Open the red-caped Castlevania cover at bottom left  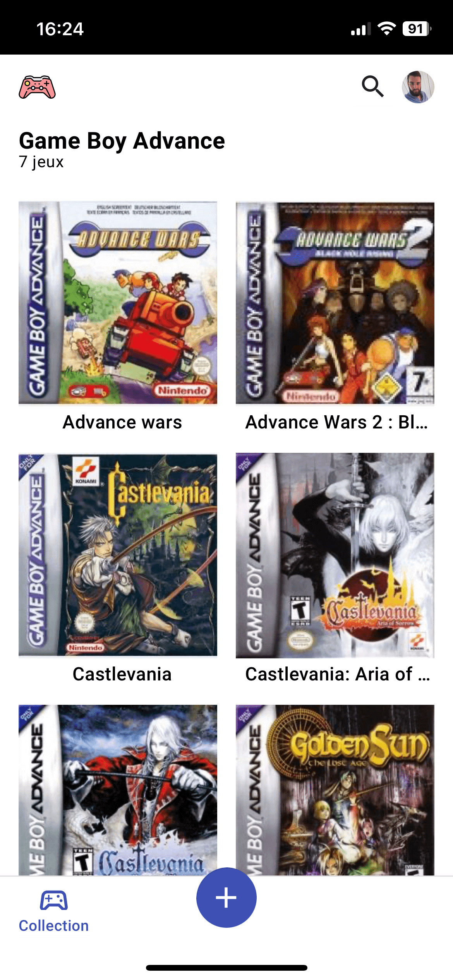[x=118, y=790]
